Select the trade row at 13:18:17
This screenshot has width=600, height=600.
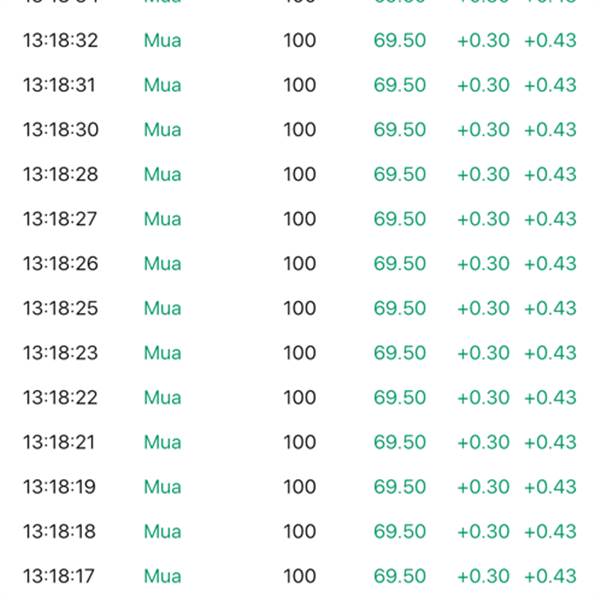(300, 576)
